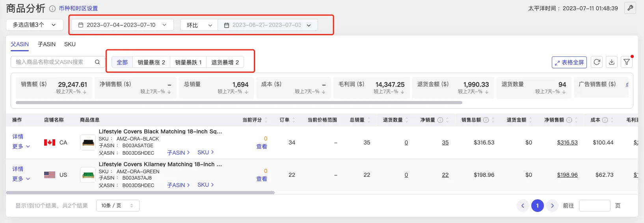Open 子ASIN link in the CA row
Screen dimensions: 644x223
click(x=179, y=152)
